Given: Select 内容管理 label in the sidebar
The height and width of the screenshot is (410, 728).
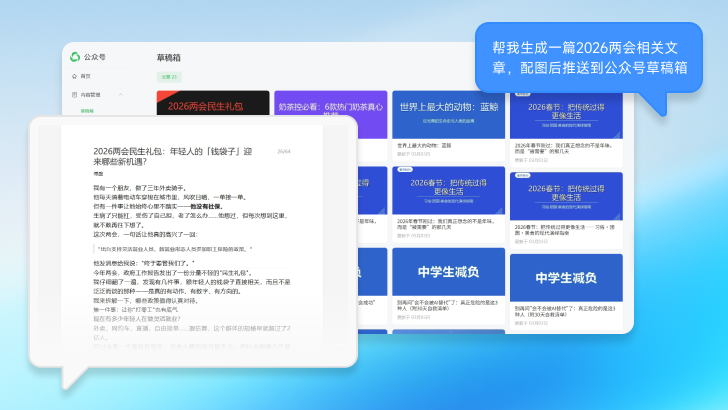Looking at the screenshot, I should click(91, 95).
